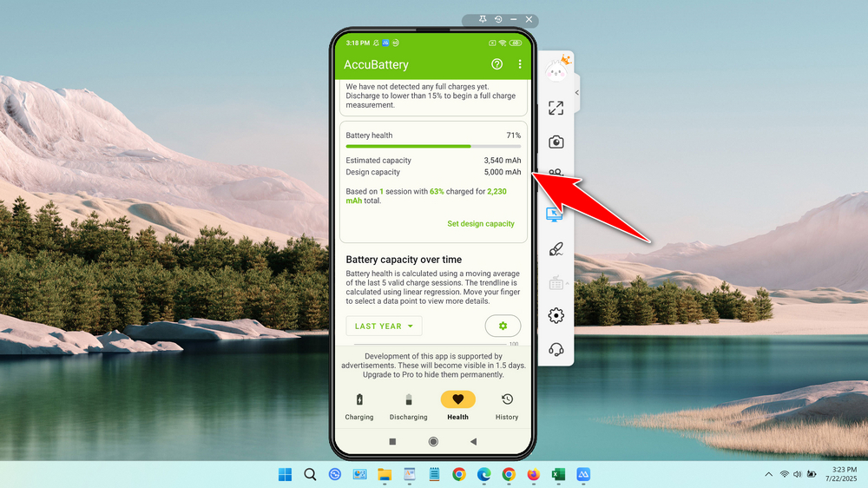The width and height of the screenshot is (868, 488).
Task: Click the Battery capacity over time heading
Action: coord(404,260)
